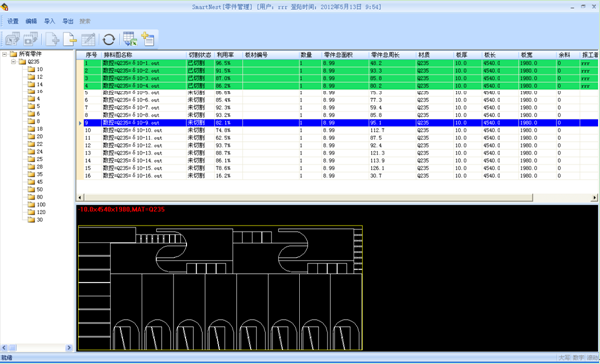The height and width of the screenshot is (364, 600).
Task: Open the 导入 menu
Action: pos(50,21)
